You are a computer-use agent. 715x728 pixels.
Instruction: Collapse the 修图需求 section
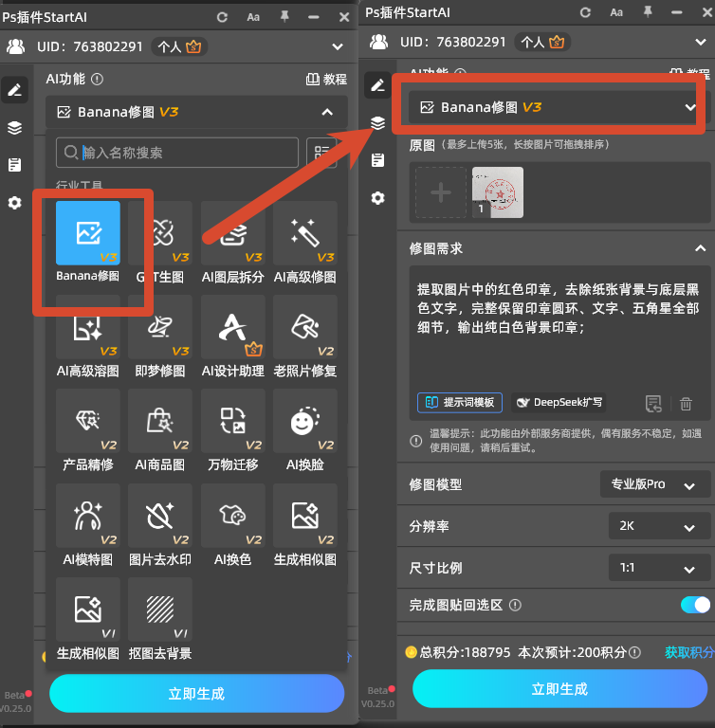pos(700,248)
